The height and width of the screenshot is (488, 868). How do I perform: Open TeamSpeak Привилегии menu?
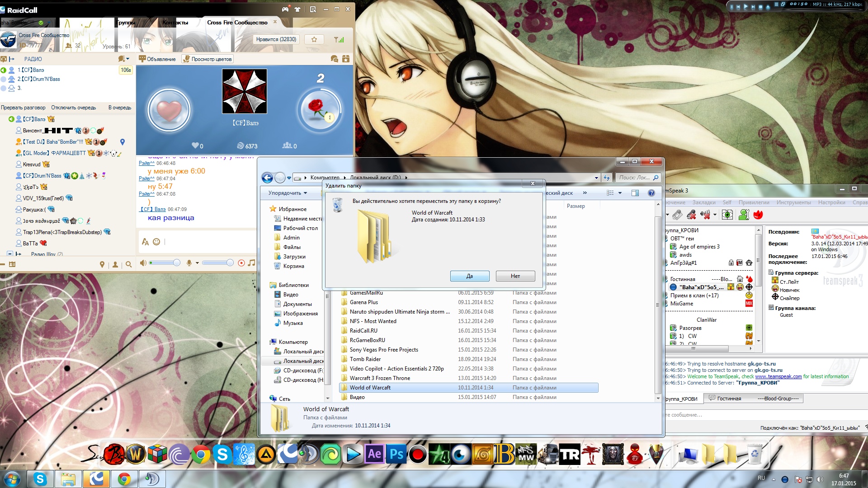pos(754,202)
